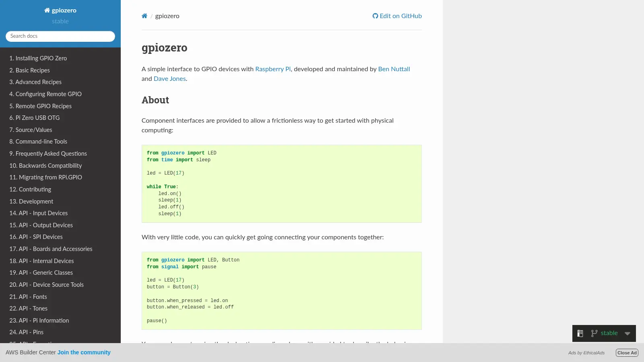Viewport: 644px width, 362px height.
Task: Click the home icon in breadcrumb
Action: point(144,16)
